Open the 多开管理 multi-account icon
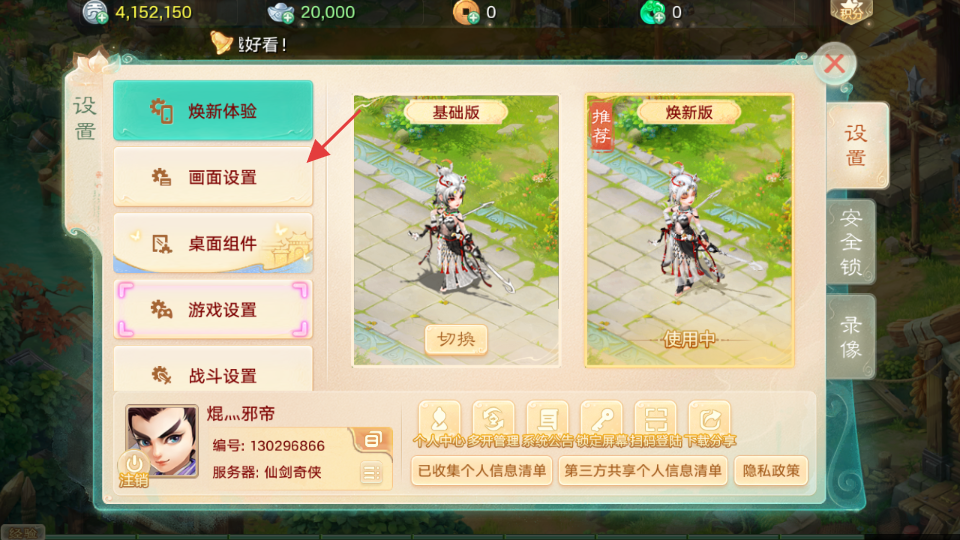Screen dimensions: 960x540 (x=493, y=420)
